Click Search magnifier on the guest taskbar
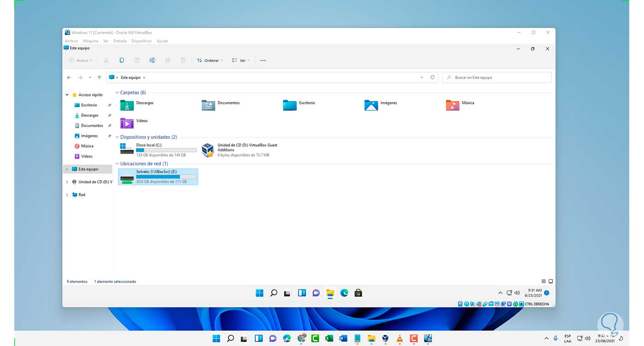Viewport: 644px width, 346px height. coord(274,293)
